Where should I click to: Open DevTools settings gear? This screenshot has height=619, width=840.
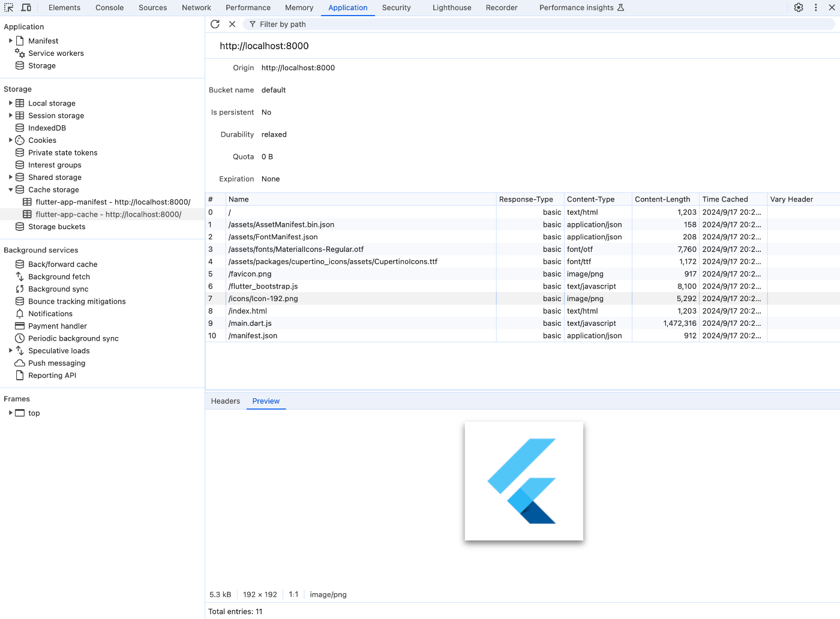[799, 8]
